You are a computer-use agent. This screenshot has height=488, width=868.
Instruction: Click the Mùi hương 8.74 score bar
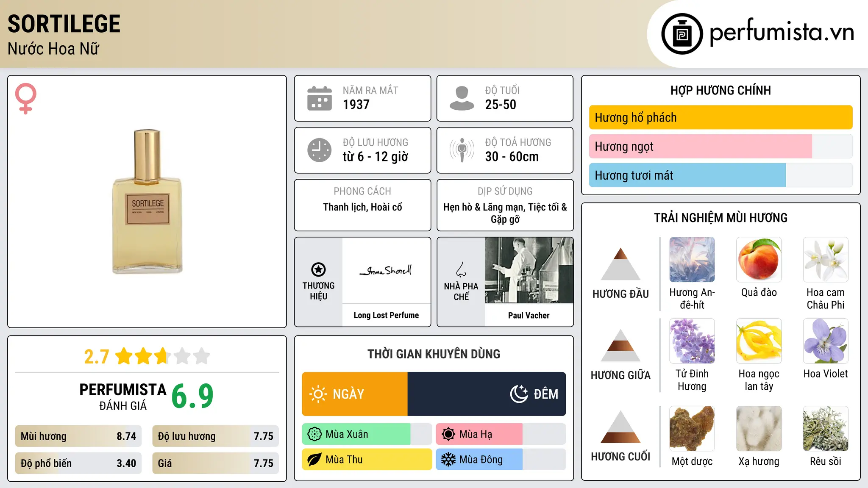pyautogui.click(x=78, y=436)
